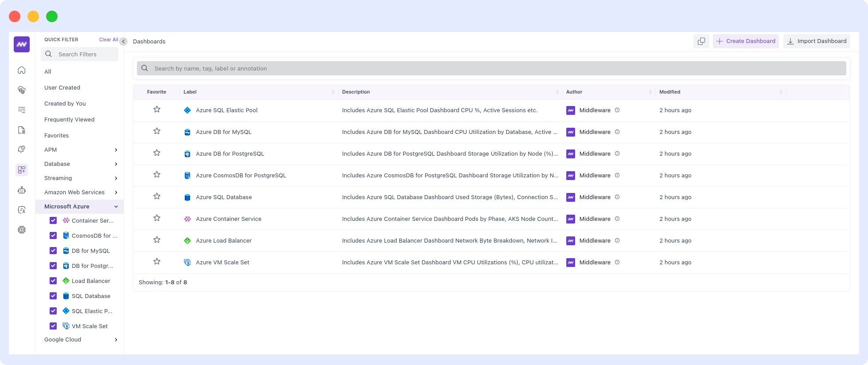Star the Azure Load Balancer row
The width and height of the screenshot is (868, 365).
click(157, 240)
